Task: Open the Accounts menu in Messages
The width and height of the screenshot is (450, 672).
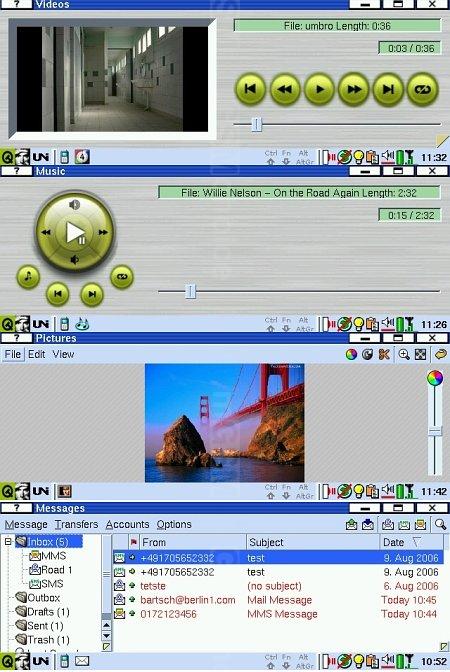Action: 127,524
